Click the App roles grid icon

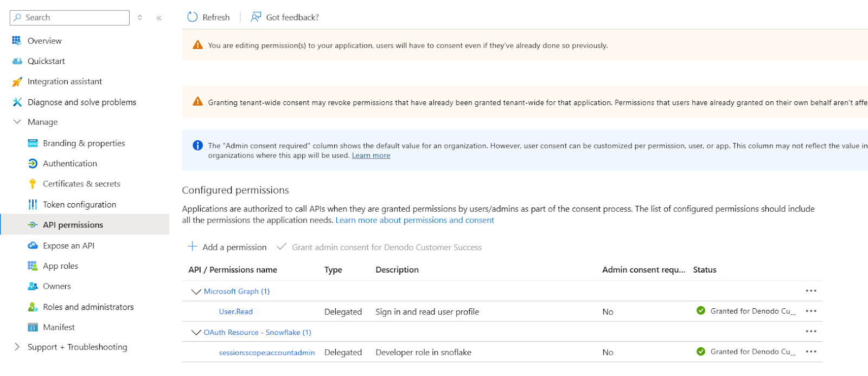click(x=33, y=265)
